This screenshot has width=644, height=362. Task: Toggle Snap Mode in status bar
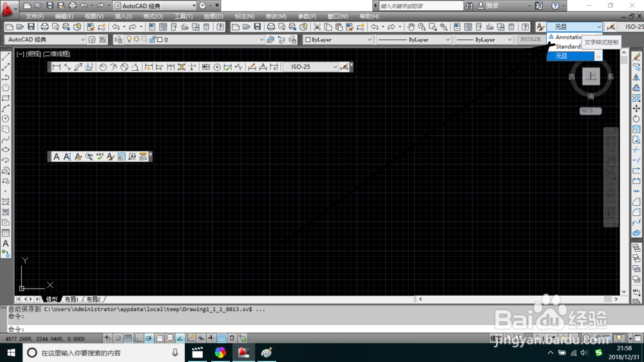click(118, 338)
